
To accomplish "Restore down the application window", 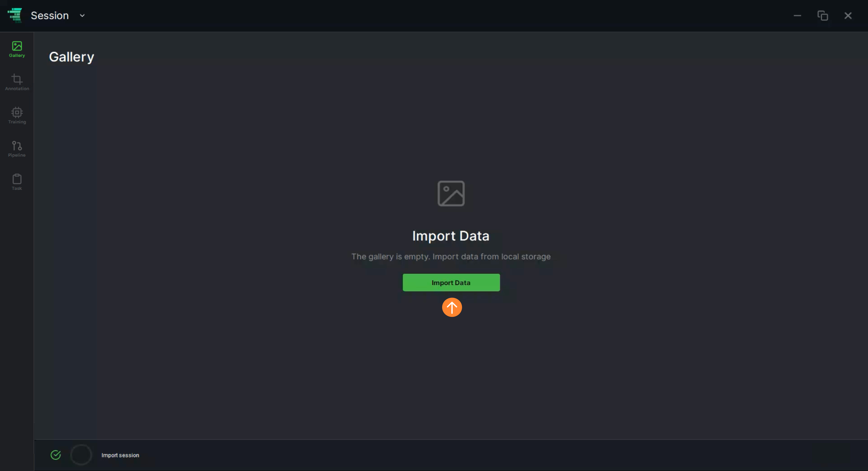I will pyautogui.click(x=823, y=16).
